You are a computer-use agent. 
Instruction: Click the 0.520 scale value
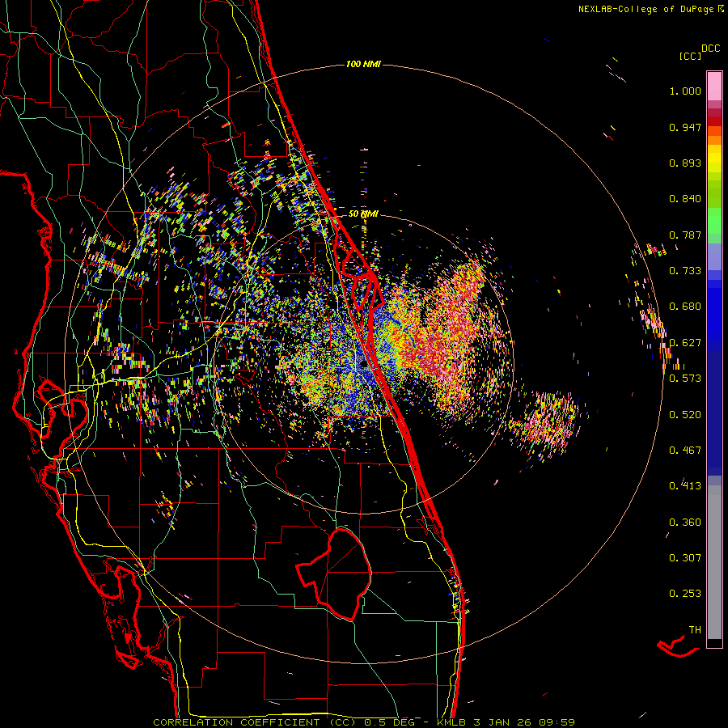pos(685,414)
